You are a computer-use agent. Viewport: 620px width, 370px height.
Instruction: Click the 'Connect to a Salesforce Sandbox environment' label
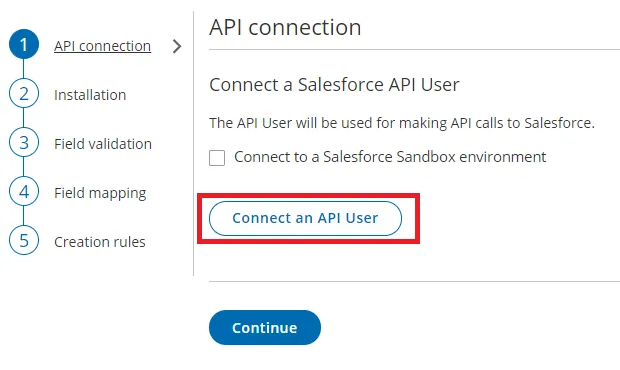pos(390,157)
